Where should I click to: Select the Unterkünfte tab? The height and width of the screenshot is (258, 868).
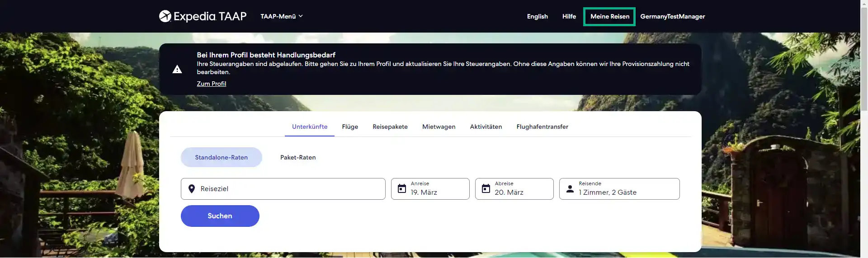(x=310, y=127)
